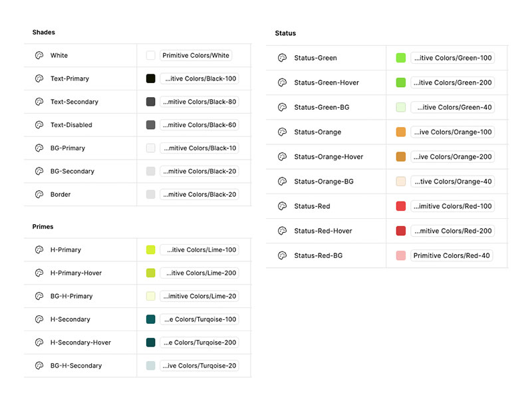Click the palette icon beside Text-Primary
Screen dimensions: 532x399
pos(39,78)
